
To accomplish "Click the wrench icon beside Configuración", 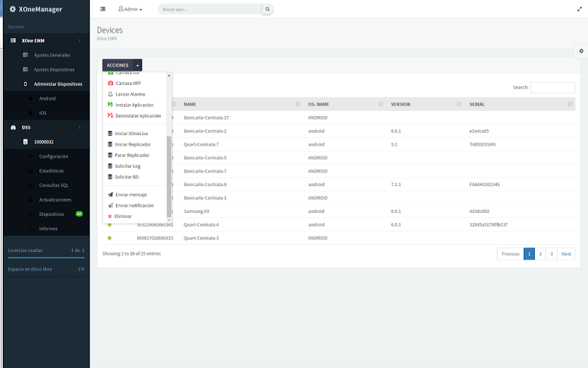I will 31,156.
